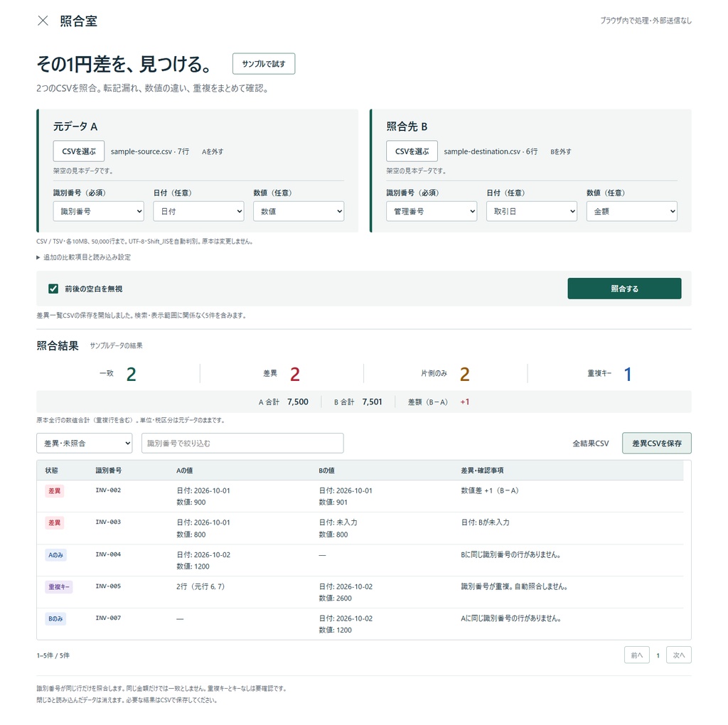Screen dimensions: 728x725
Task: Select the 片側のみ count of 2
Action: [465, 374]
